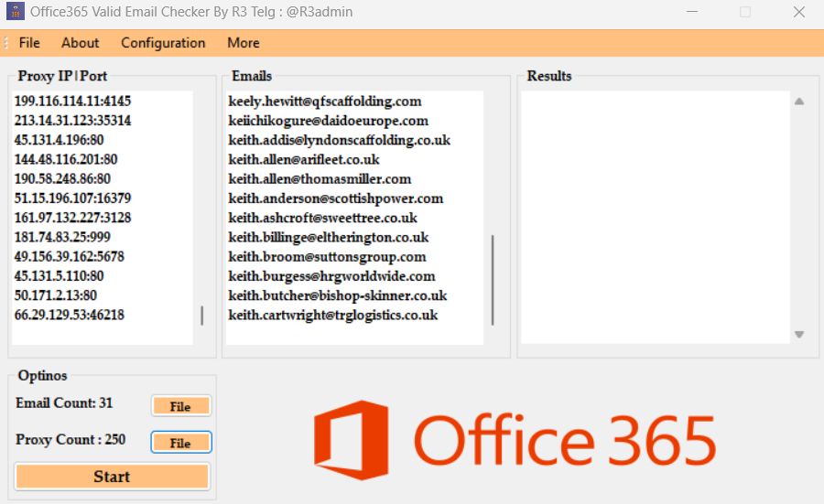Select email keith.allen@thomasmiller.com
This screenshot has width=824, height=504.
click(320, 178)
